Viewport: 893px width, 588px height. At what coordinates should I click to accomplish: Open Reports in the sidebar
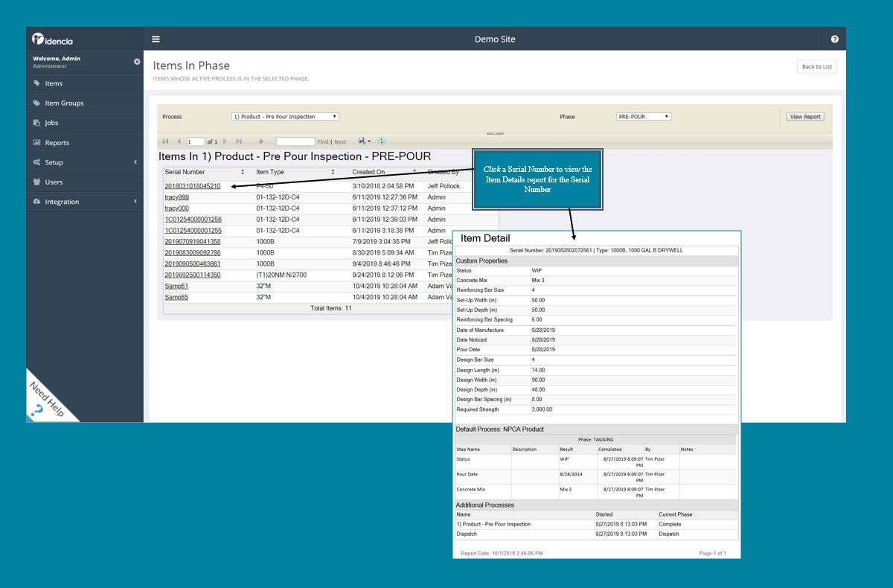coord(57,143)
